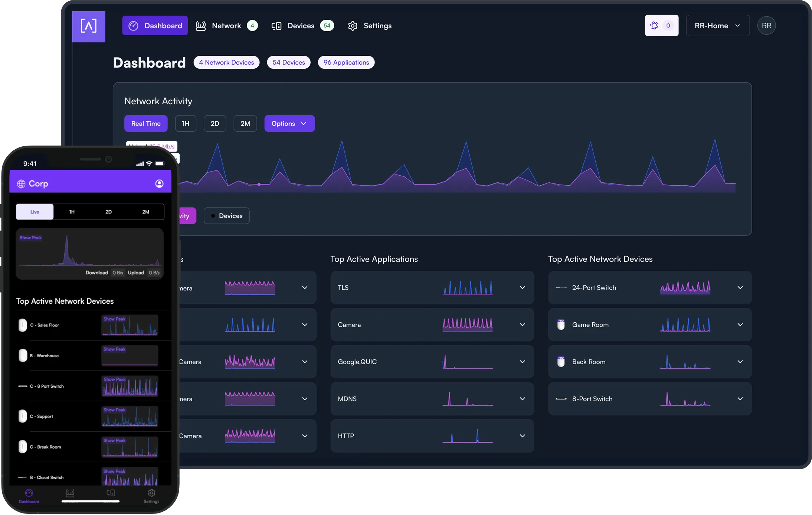Click the RR user avatar

tap(766, 26)
